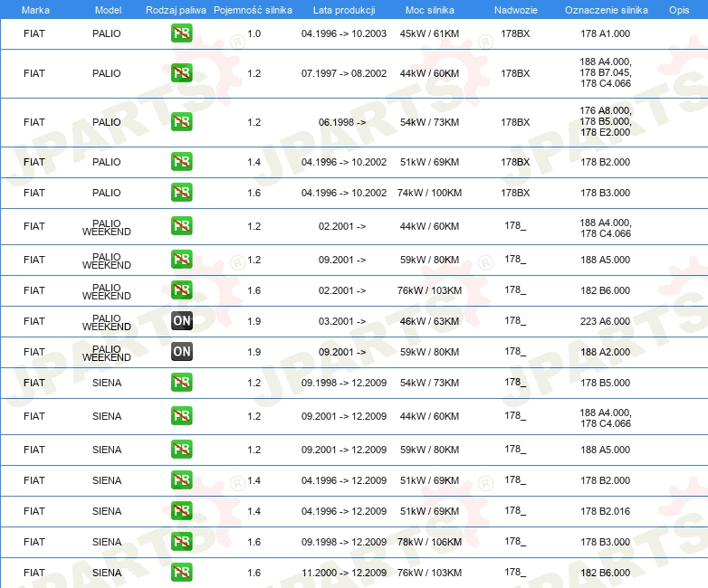Click PALIO model in the 1.0 row

(107, 33)
